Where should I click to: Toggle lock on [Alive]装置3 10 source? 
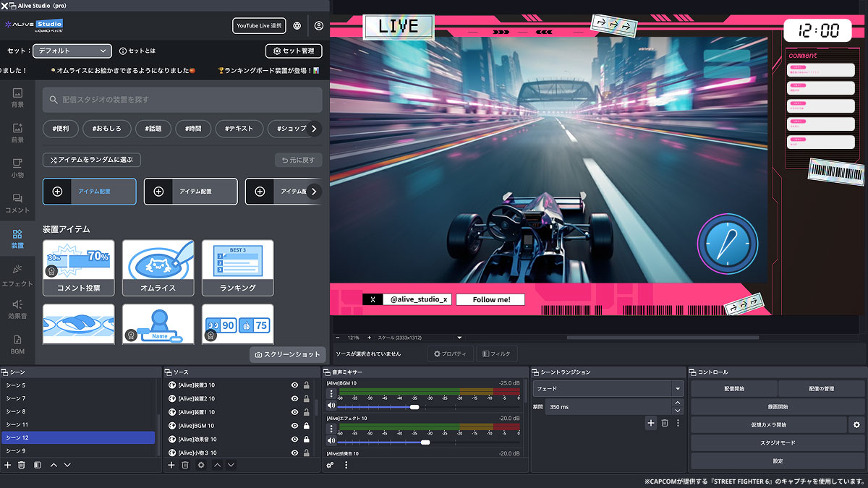[307, 385]
